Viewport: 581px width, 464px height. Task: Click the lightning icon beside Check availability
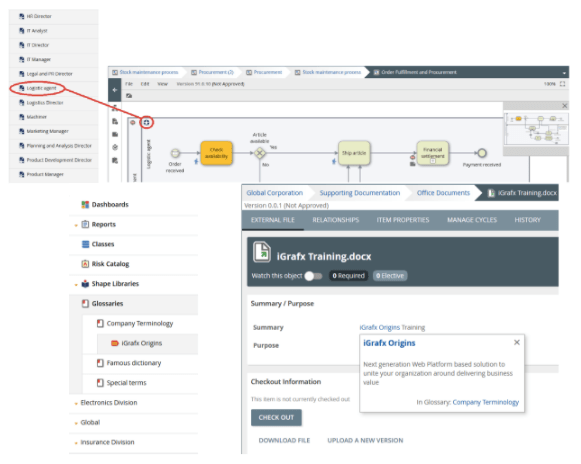pyautogui.click(x=196, y=161)
